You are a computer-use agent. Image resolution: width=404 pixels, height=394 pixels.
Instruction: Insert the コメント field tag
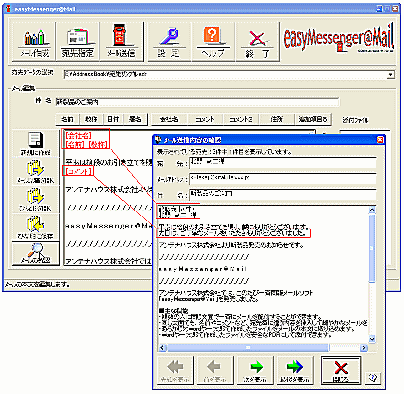click(x=205, y=119)
